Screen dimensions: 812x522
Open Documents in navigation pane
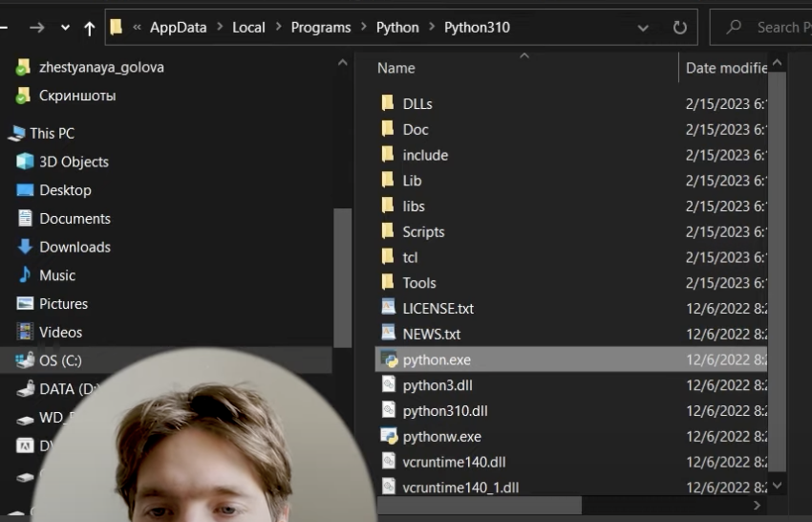[x=75, y=219]
